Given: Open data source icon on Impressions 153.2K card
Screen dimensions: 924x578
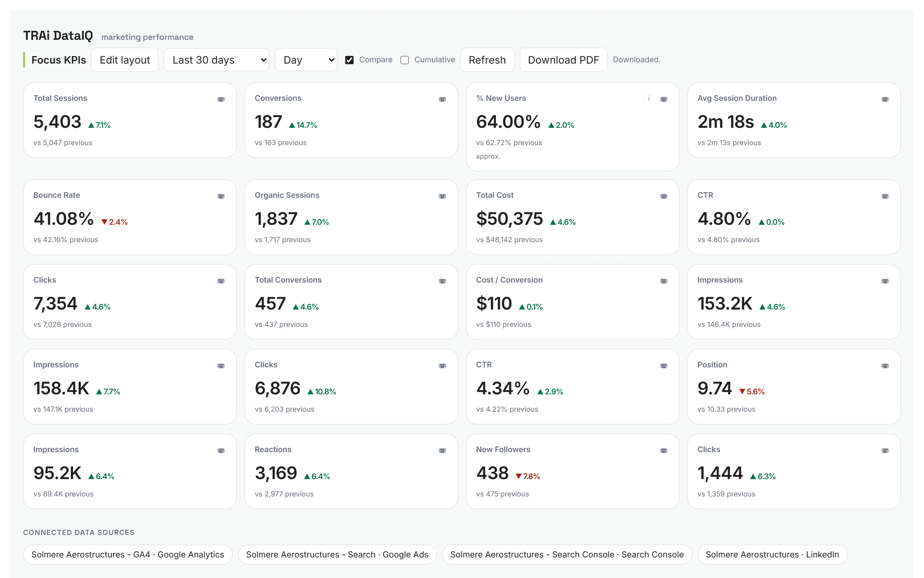Looking at the screenshot, I should [x=885, y=281].
